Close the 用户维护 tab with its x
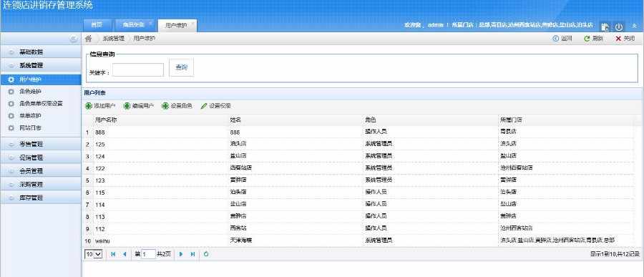Image resolution: width=644 pixels, height=277 pixels. pos(192,24)
